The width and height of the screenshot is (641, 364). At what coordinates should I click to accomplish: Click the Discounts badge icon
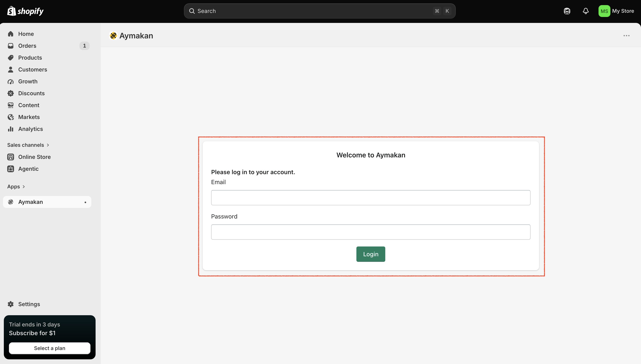click(10, 93)
